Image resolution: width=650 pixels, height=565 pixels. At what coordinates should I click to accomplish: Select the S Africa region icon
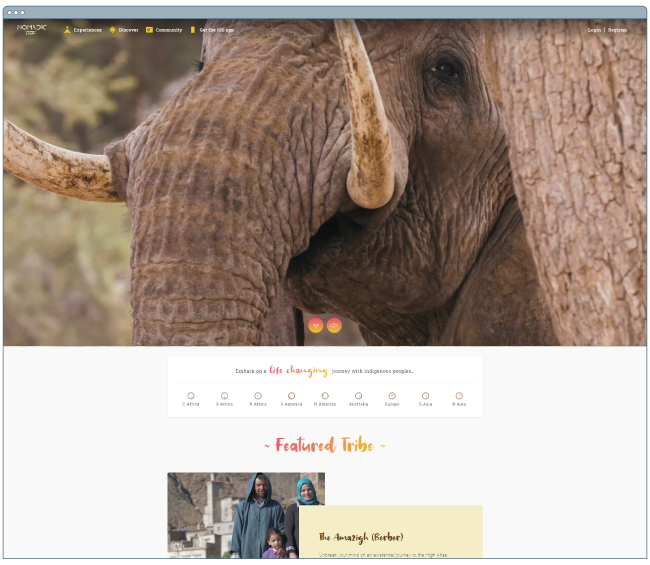[x=224, y=396]
